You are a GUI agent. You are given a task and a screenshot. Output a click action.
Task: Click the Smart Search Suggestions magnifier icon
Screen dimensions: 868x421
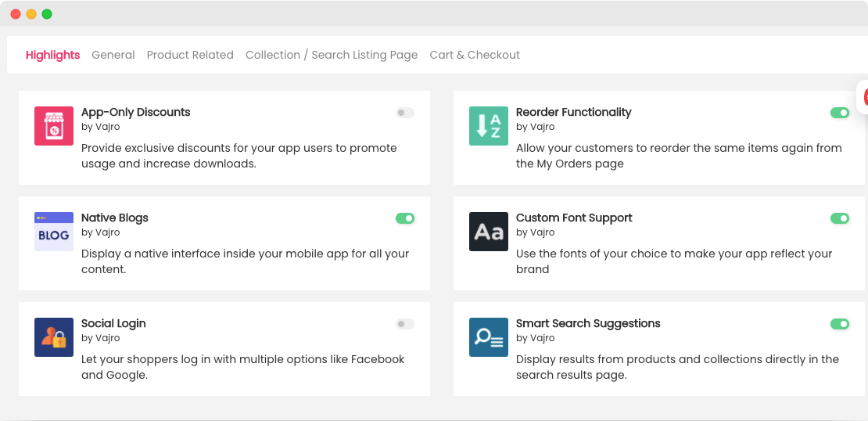point(489,337)
